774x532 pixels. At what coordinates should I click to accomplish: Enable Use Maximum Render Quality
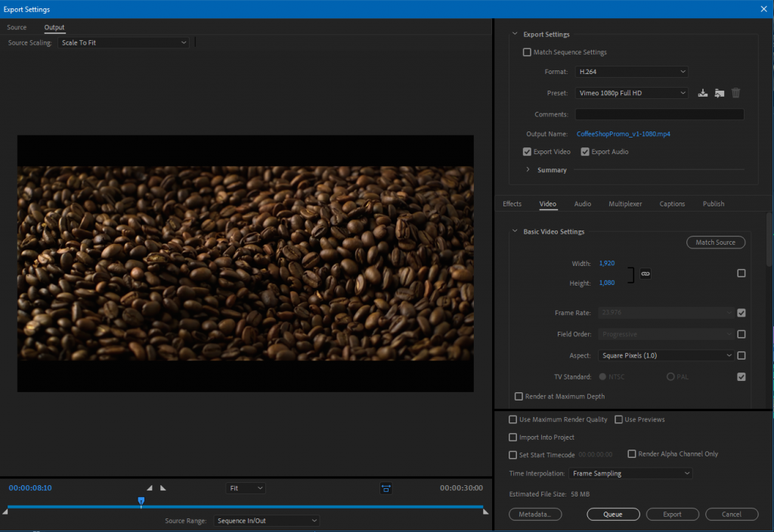[514, 419]
